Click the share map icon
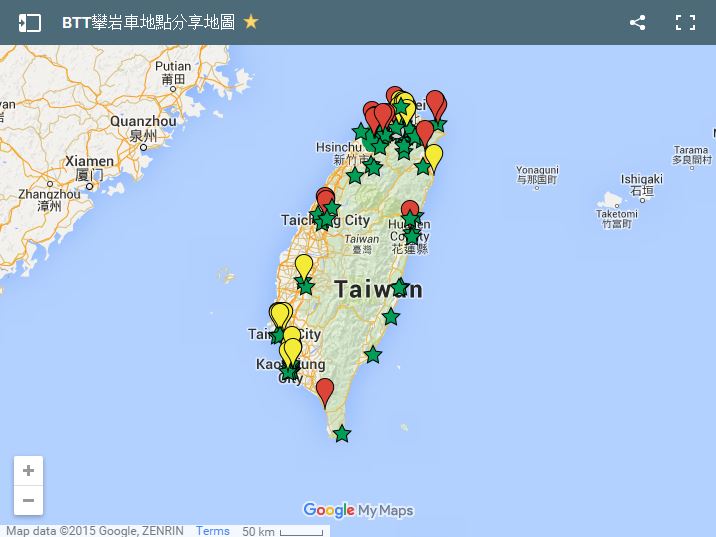The height and width of the screenshot is (537, 716). (x=637, y=22)
